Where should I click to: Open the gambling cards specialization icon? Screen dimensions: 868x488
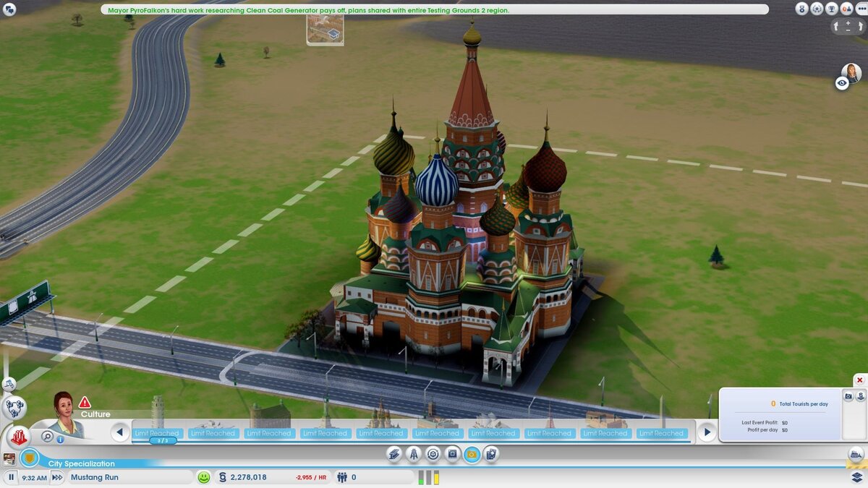click(491, 454)
